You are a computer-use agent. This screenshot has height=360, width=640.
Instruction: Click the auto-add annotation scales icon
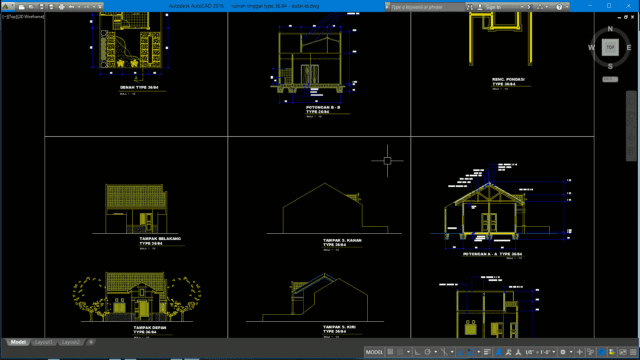pyautogui.click(x=509, y=352)
